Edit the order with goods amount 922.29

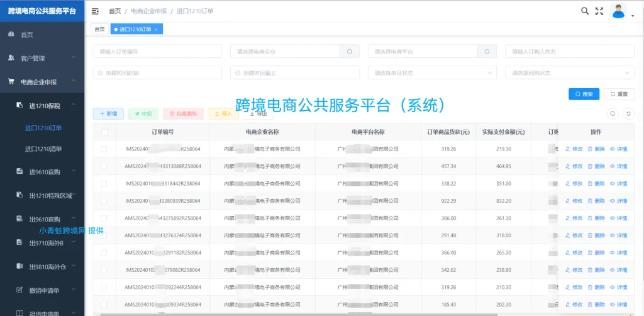(574, 201)
